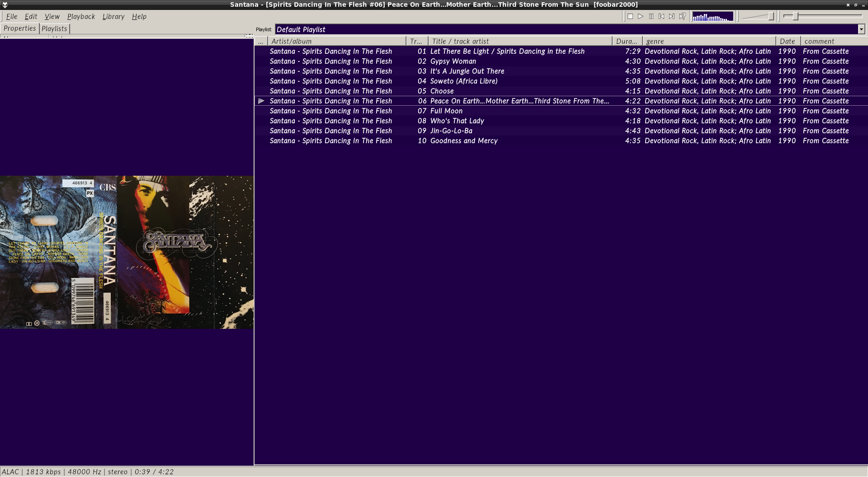Open the Help menu

tap(139, 16)
